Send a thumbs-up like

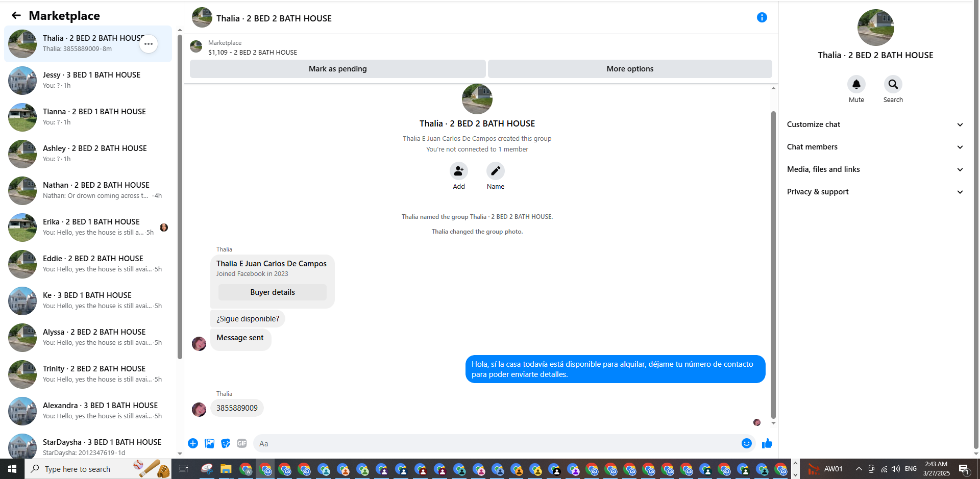coord(767,443)
